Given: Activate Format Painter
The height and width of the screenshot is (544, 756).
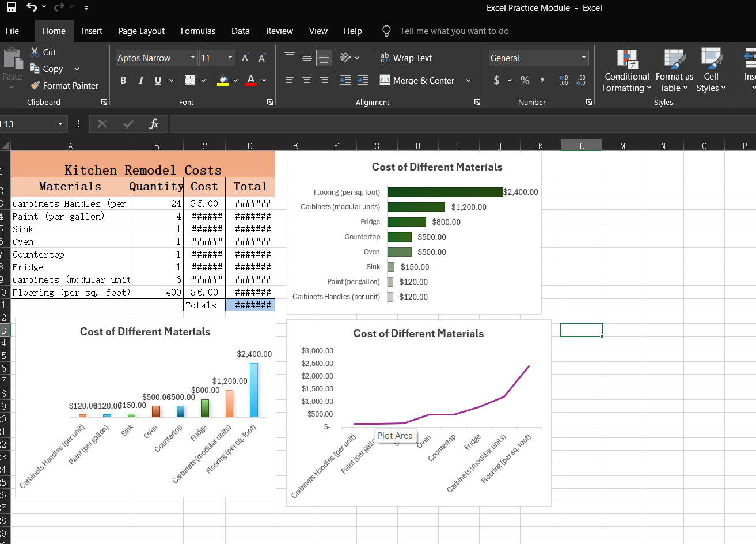Looking at the screenshot, I should (64, 85).
